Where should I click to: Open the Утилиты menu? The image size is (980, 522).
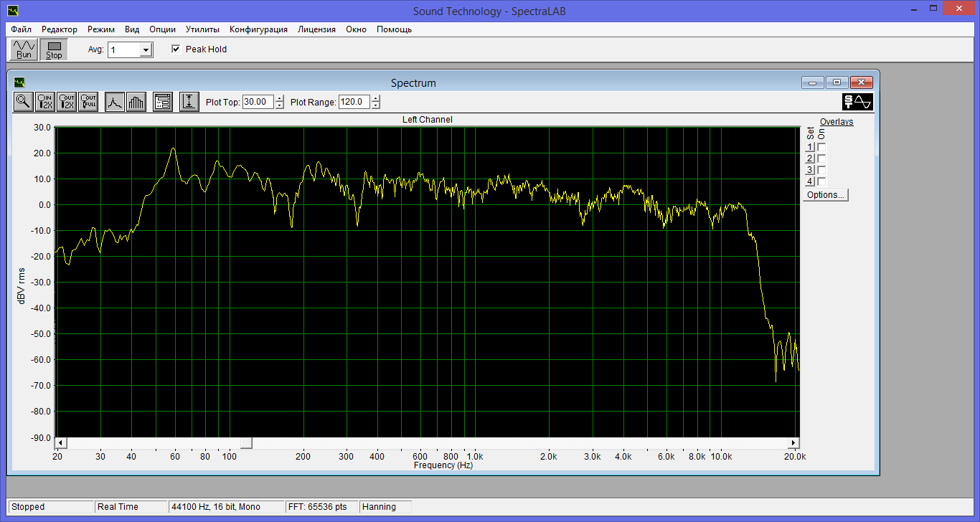[203, 29]
